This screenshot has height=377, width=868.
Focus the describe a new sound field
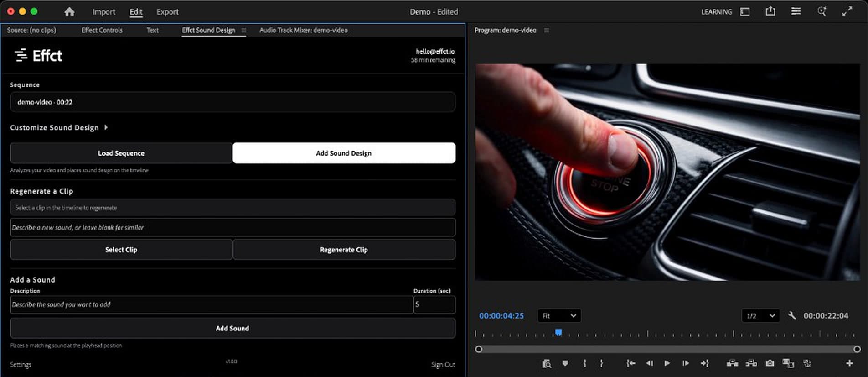pyautogui.click(x=232, y=227)
